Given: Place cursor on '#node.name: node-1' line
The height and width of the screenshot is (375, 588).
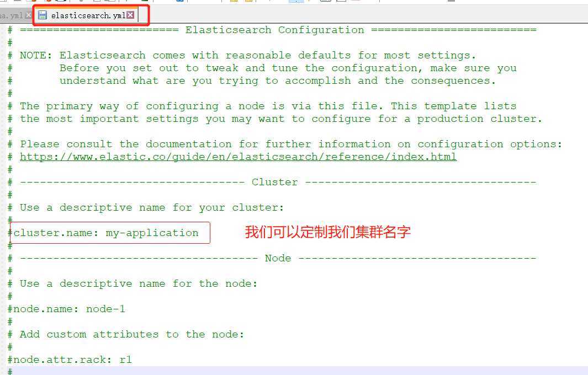Looking at the screenshot, I should click(66, 309).
